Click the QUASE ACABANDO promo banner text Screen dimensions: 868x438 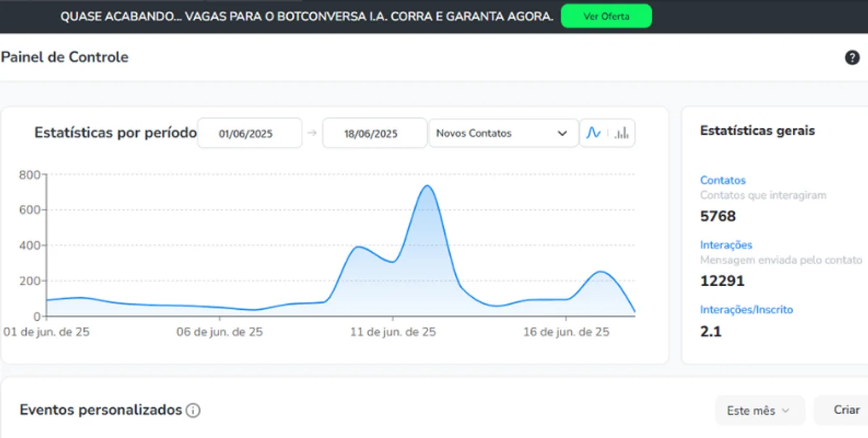(x=307, y=16)
